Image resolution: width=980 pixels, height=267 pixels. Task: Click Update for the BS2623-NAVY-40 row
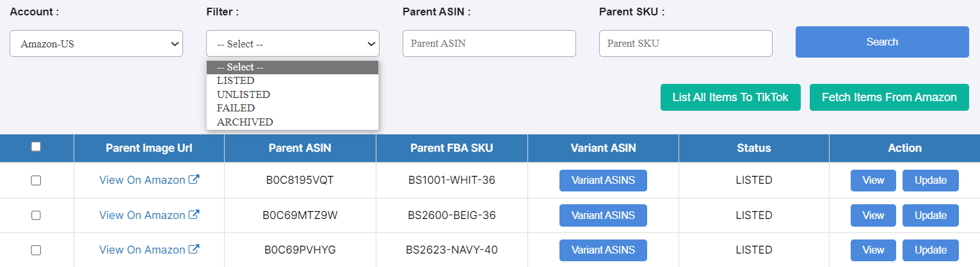click(930, 250)
